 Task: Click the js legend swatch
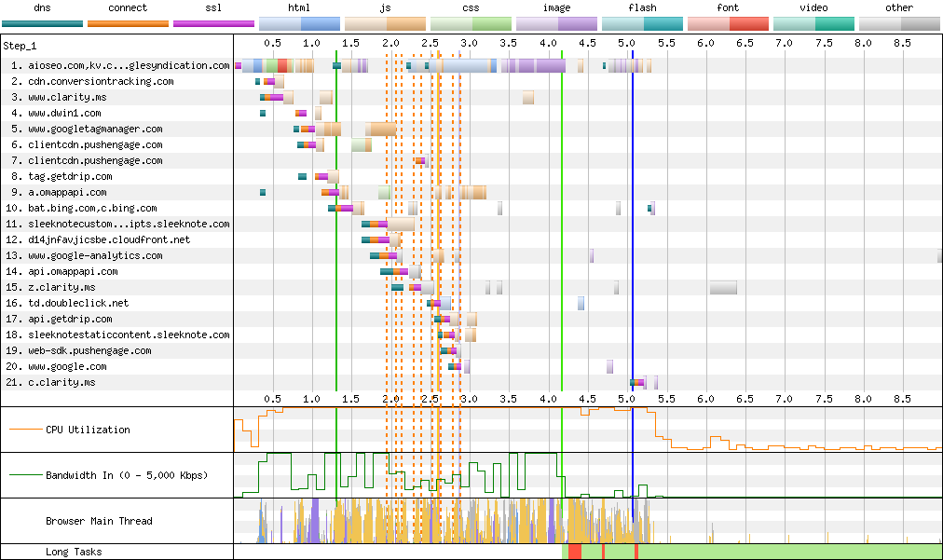[x=385, y=23]
